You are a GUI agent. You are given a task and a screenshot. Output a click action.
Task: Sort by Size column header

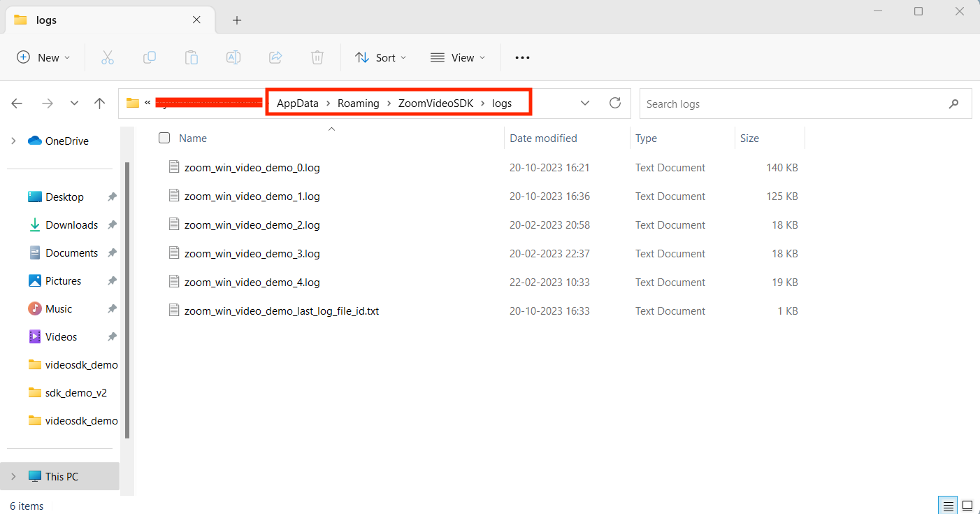click(x=749, y=138)
